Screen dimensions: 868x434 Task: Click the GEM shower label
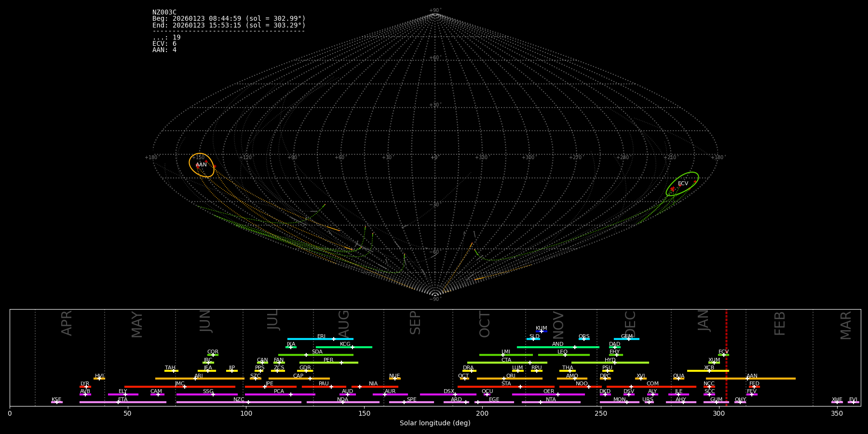click(627, 337)
